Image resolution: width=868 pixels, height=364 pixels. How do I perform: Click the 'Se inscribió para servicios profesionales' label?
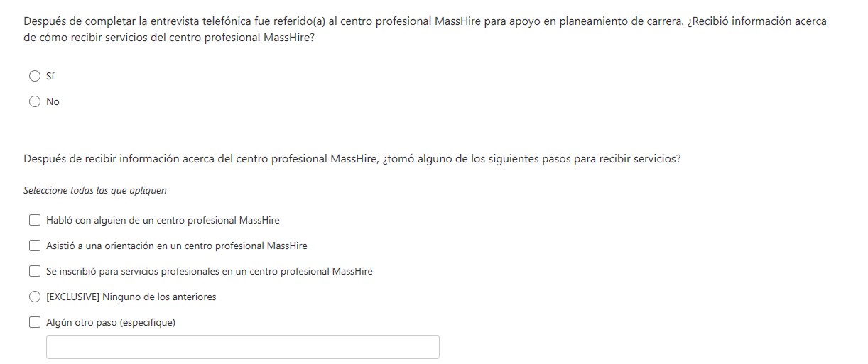[x=209, y=271]
